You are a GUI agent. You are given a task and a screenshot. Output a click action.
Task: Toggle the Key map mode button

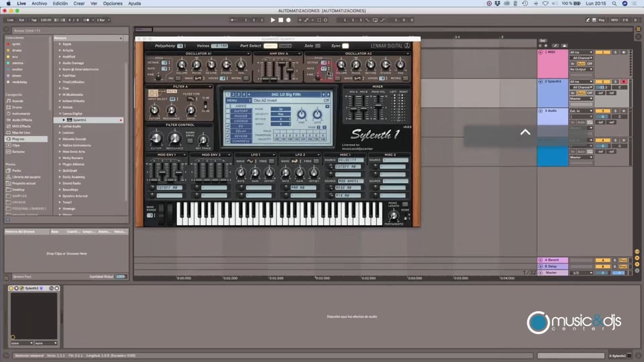pos(601,19)
